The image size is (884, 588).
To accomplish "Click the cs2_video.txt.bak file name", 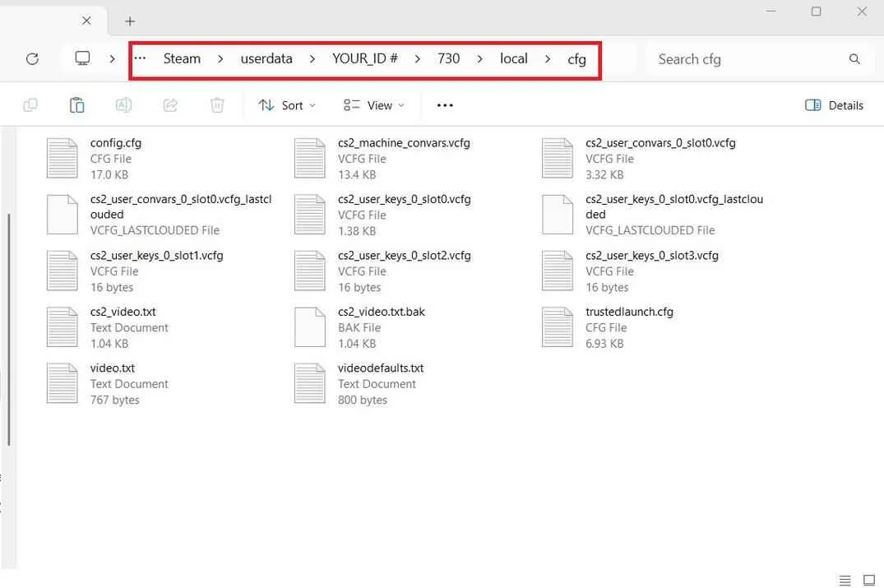I will pos(381,312).
